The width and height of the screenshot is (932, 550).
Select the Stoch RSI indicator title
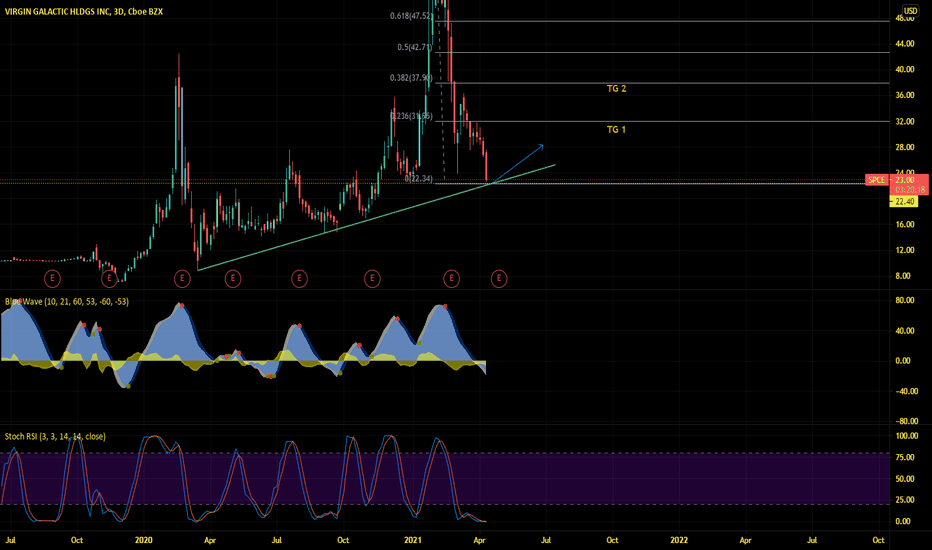coord(55,436)
